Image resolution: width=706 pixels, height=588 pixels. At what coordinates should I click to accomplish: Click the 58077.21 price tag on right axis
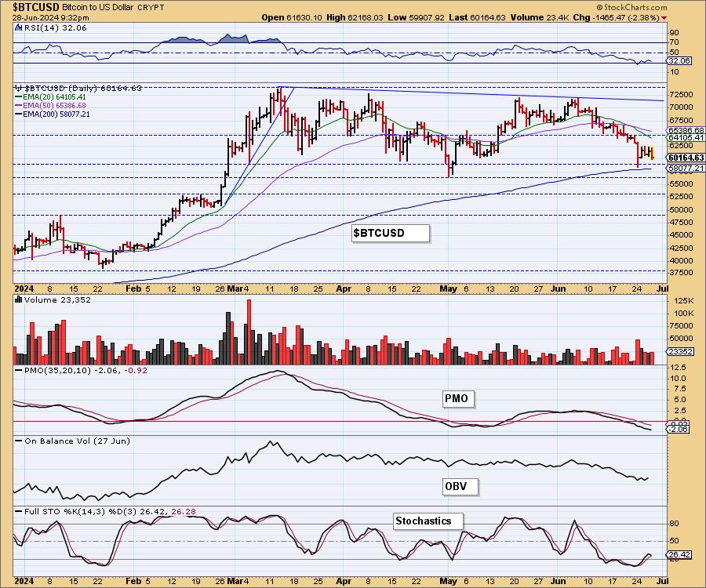tap(686, 169)
